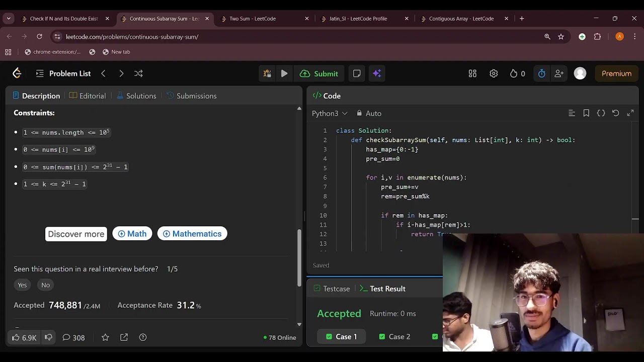Open the user profile avatar

click(580, 73)
